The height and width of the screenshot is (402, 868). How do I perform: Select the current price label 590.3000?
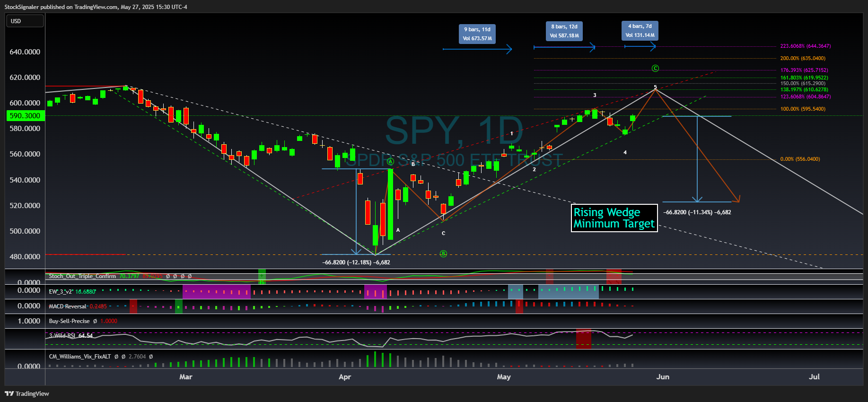pos(25,115)
